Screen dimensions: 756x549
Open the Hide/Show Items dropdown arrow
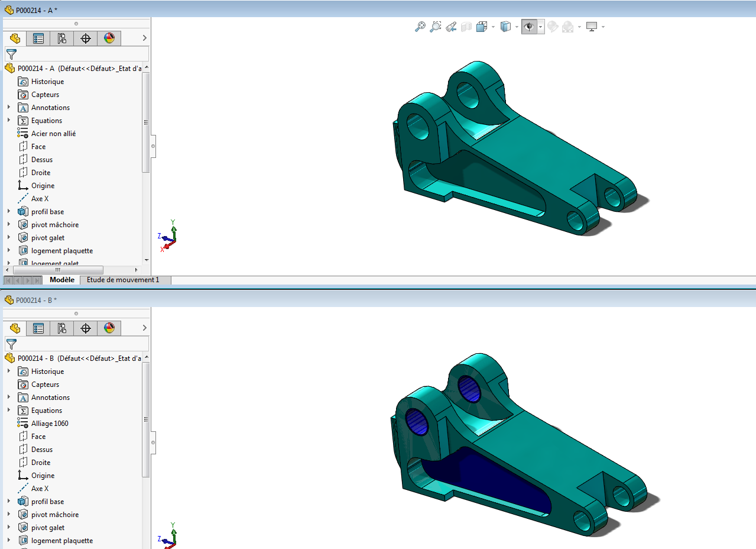tap(541, 27)
